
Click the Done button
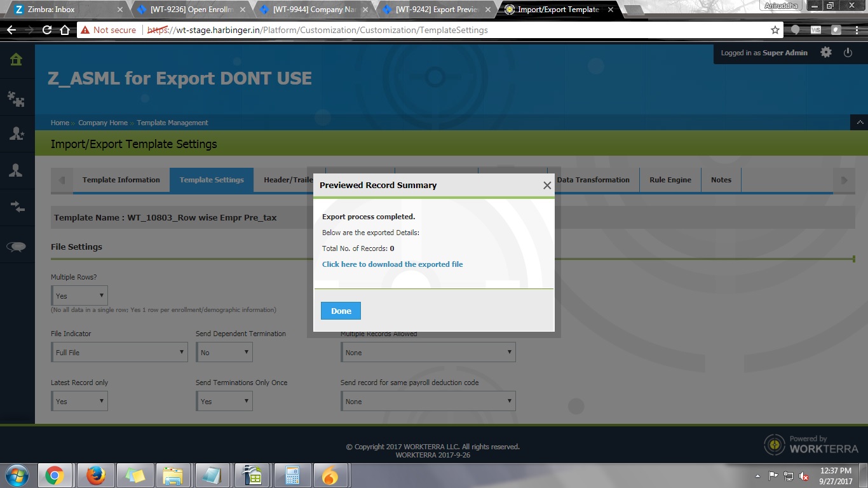[x=341, y=311]
